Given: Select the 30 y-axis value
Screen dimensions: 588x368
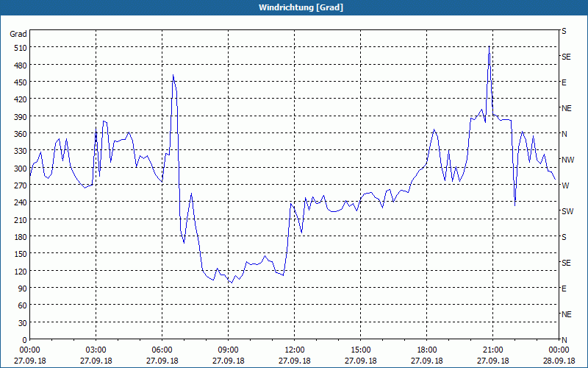Looking at the screenshot, I should (23, 323).
